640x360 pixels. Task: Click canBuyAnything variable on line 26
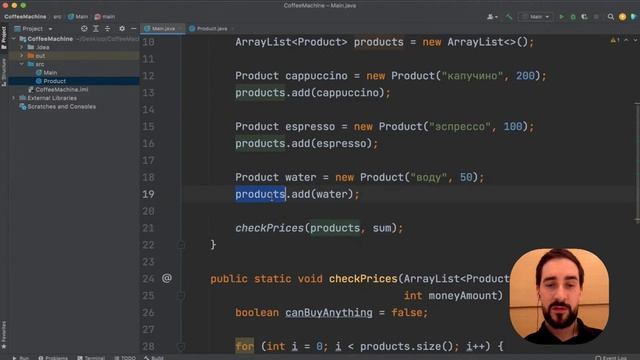[329, 313]
